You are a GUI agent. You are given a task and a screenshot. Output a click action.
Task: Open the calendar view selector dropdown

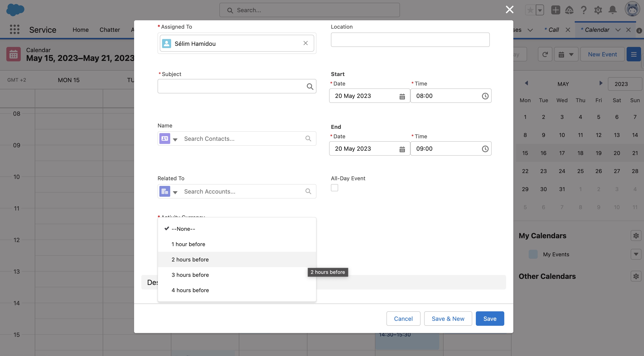pos(566,54)
